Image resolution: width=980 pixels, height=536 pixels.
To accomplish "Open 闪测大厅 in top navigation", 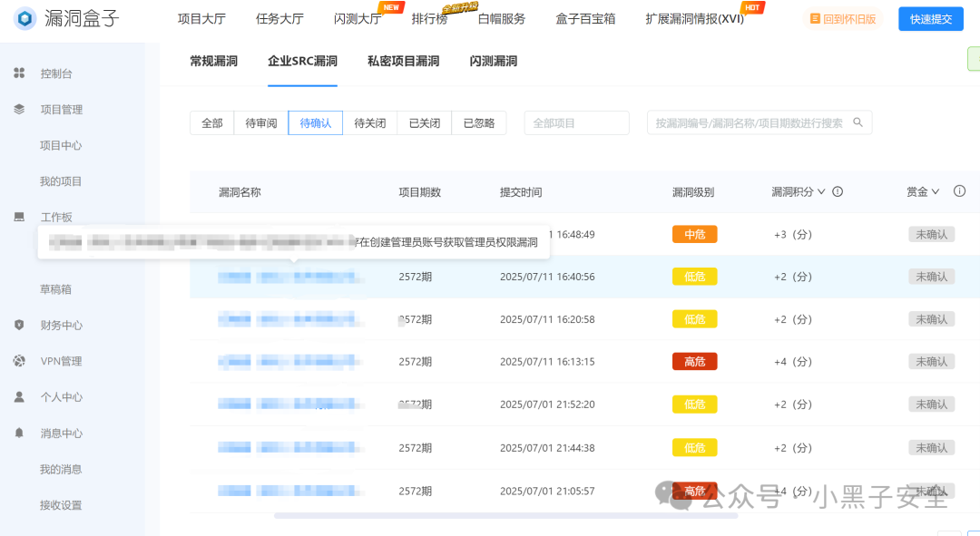I will click(x=358, y=19).
